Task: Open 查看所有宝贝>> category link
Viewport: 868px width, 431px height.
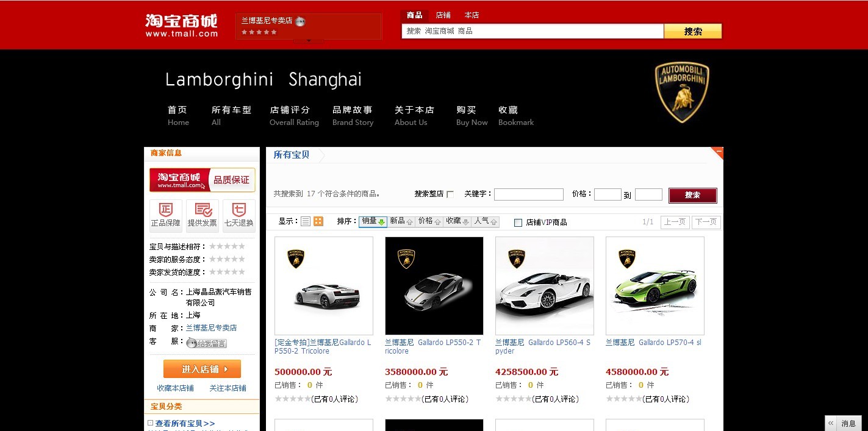Action: tap(185, 423)
